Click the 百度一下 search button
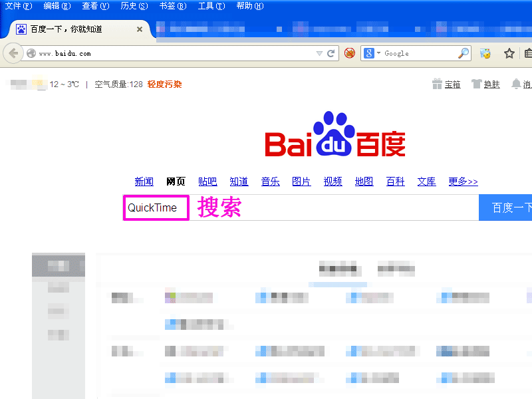 505,207
